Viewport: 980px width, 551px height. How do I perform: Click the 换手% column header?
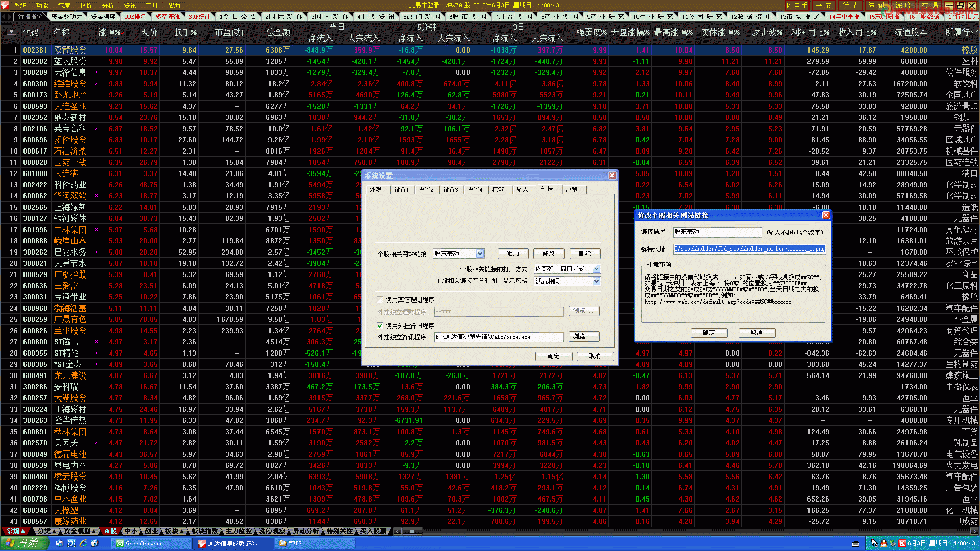coord(185,32)
